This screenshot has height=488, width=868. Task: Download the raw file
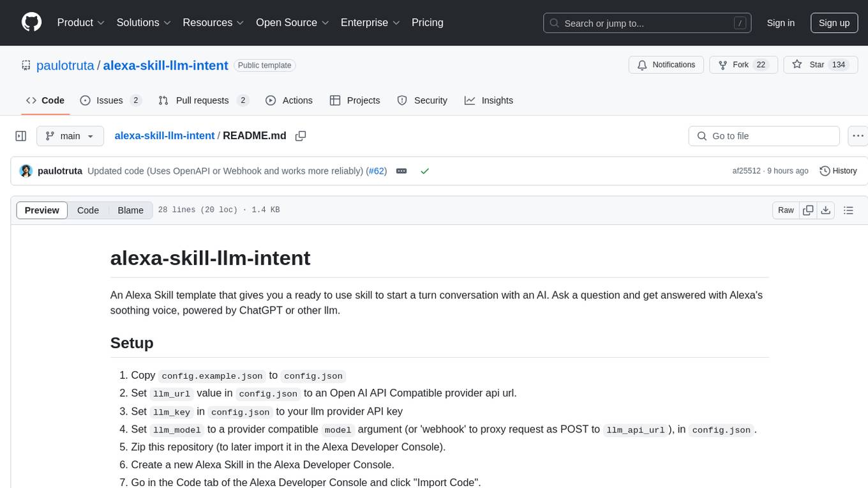[x=825, y=210]
